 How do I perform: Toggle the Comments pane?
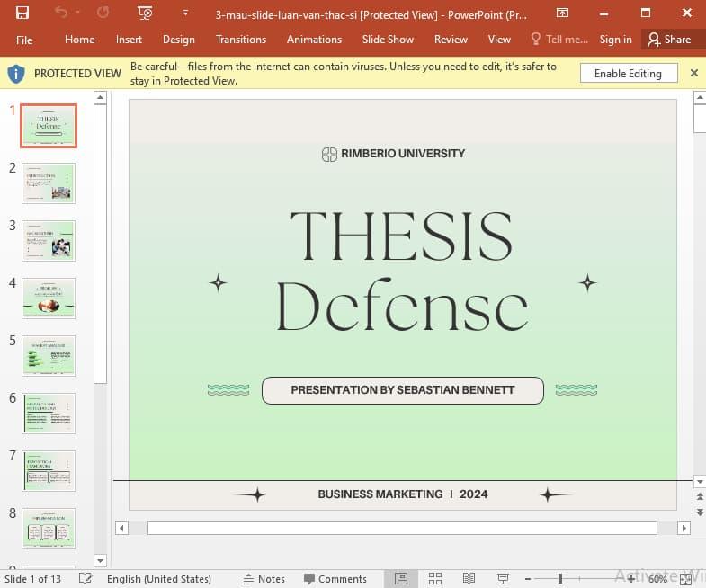pyautogui.click(x=335, y=579)
